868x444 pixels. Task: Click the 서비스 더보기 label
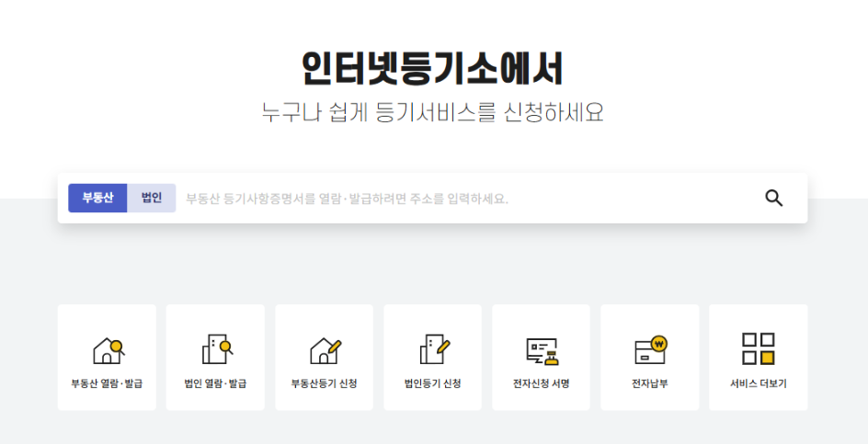tap(759, 383)
